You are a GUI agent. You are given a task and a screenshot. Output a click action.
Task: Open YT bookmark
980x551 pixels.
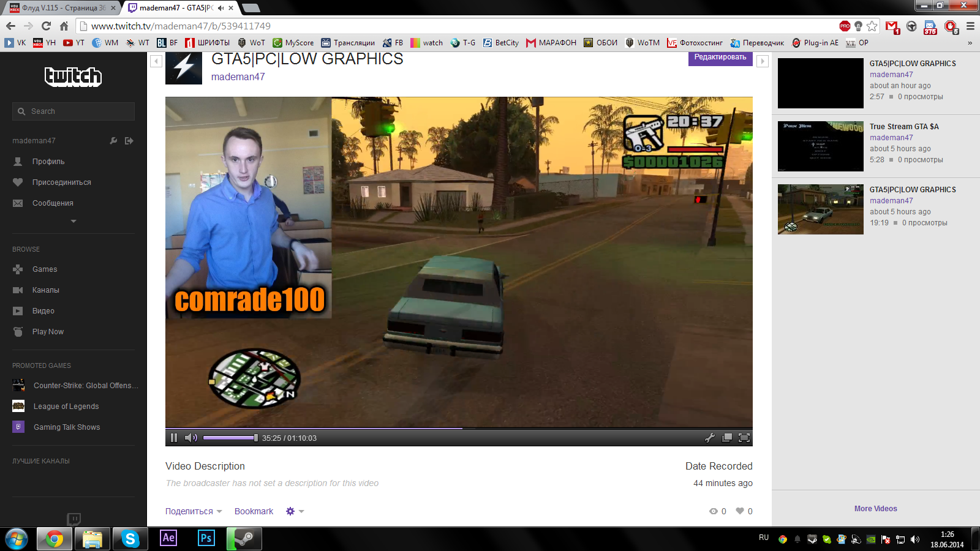tap(74, 43)
